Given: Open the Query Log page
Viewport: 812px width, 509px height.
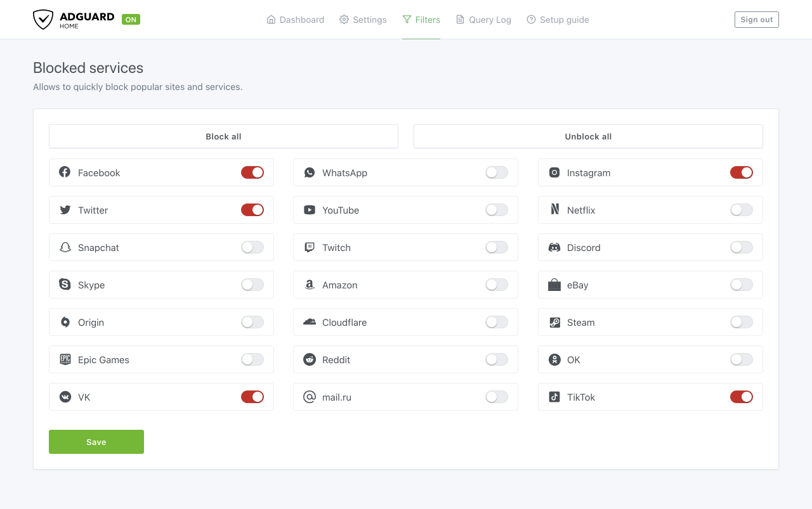Looking at the screenshot, I should coord(483,20).
